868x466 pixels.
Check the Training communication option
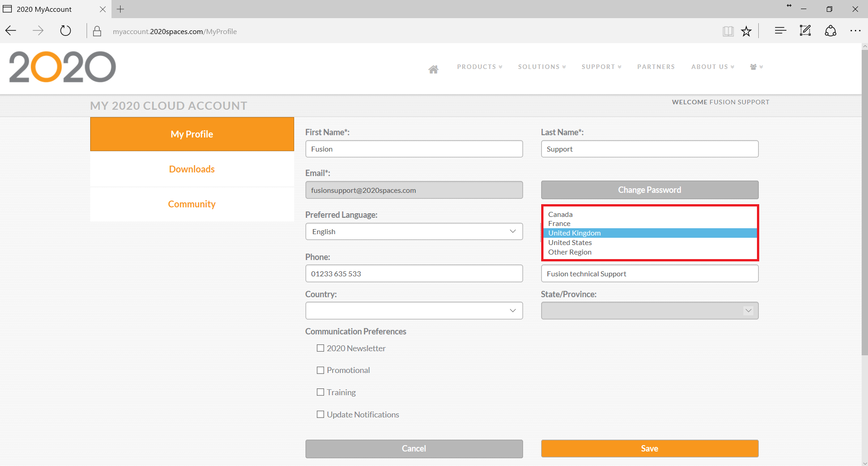click(320, 392)
